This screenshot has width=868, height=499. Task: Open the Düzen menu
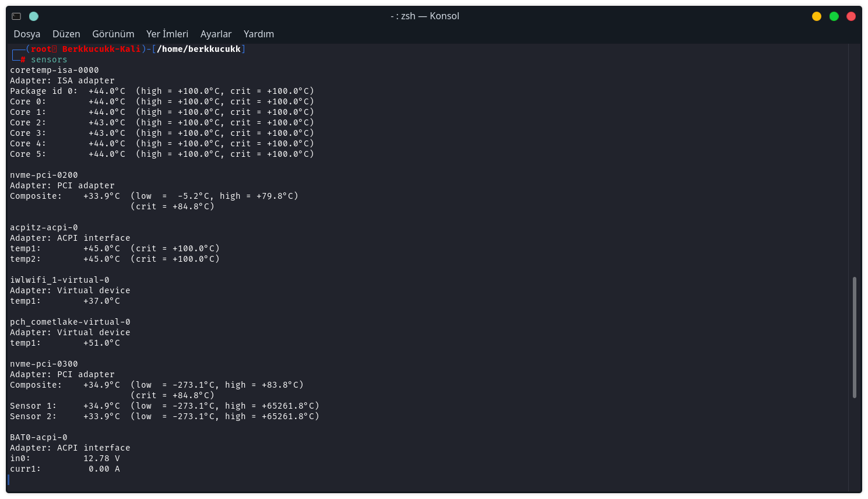click(x=66, y=34)
